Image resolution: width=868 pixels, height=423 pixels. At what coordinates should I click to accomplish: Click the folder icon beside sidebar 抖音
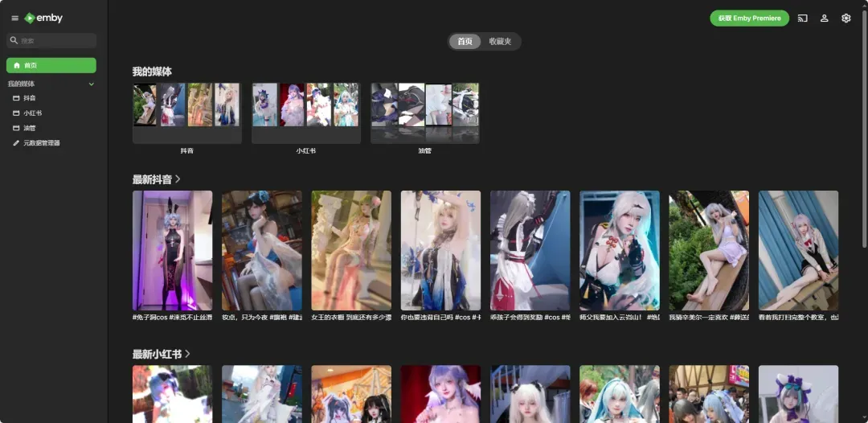coord(16,98)
